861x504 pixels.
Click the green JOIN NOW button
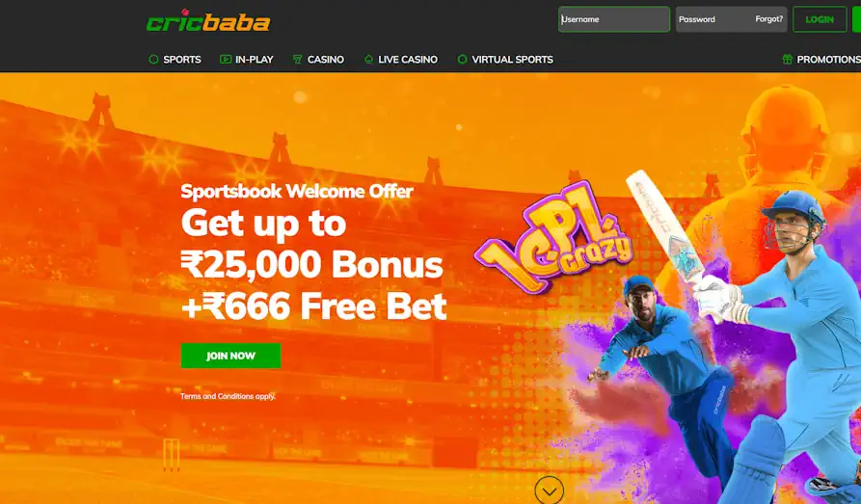230,356
